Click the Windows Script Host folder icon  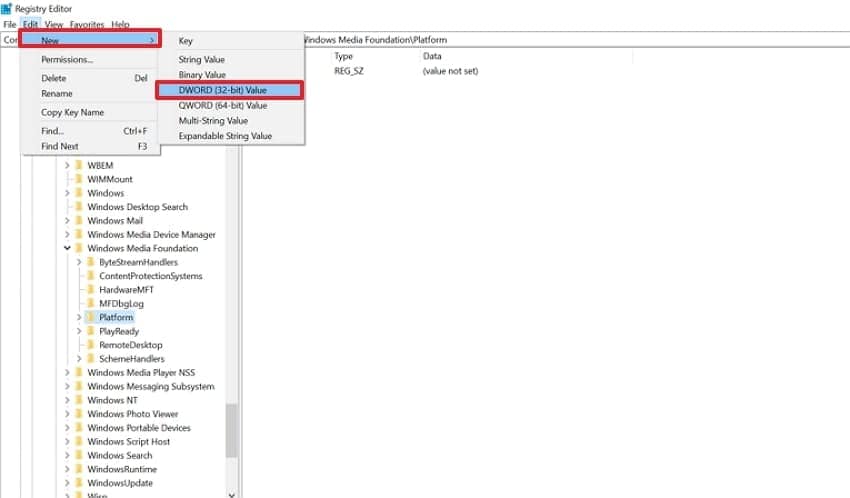click(79, 441)
